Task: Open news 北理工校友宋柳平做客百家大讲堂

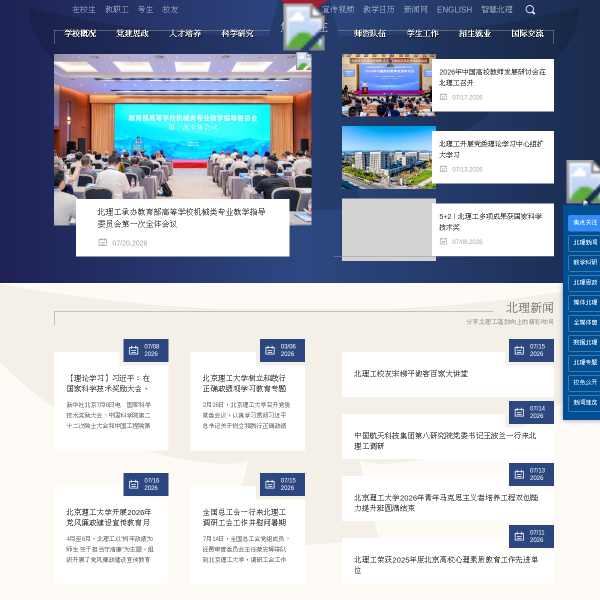Action: (411, 373)
